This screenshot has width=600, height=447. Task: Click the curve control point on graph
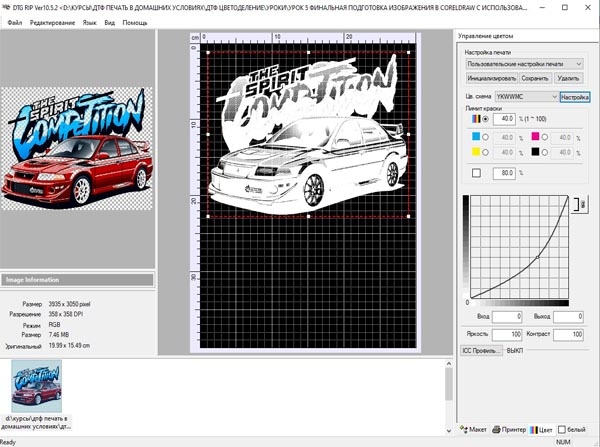click(537, 257)
